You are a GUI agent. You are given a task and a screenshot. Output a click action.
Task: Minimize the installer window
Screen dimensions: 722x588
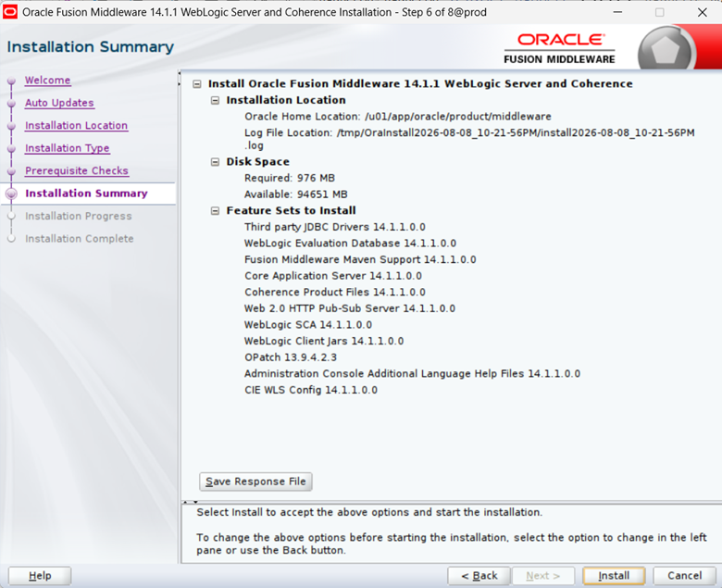(x=617, y=12)
